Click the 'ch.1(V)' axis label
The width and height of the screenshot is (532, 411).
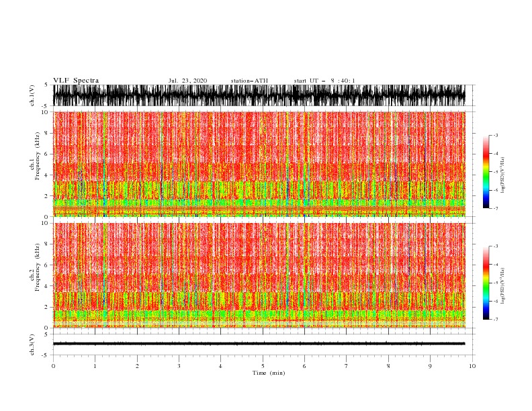click(x=32, y=97)
